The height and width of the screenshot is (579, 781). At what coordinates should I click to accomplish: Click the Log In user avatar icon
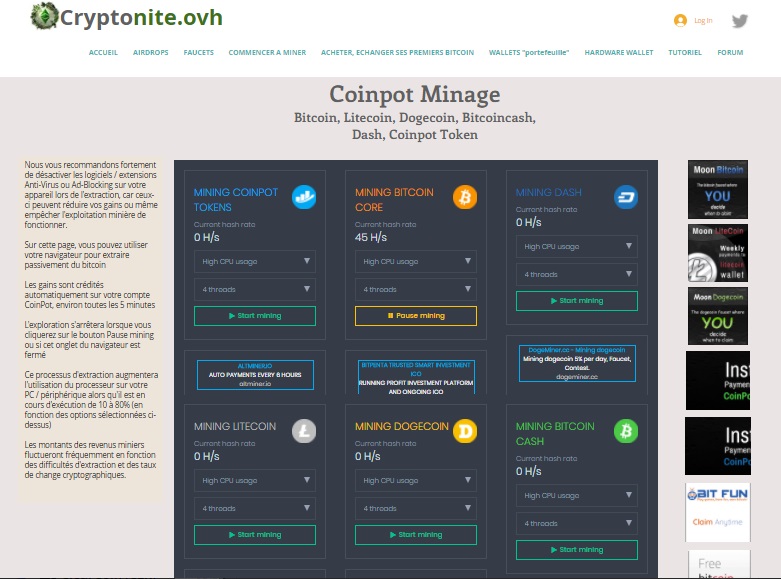click(x=680, y=20)
